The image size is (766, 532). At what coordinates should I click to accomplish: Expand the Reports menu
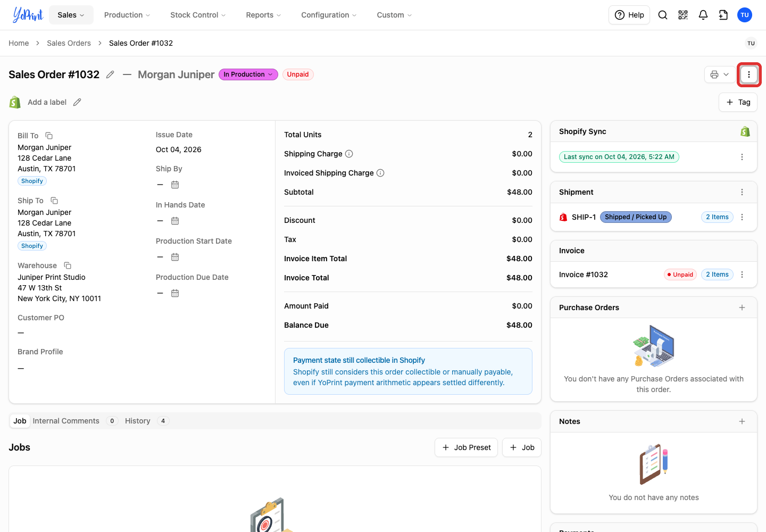[x=263, y=15]
